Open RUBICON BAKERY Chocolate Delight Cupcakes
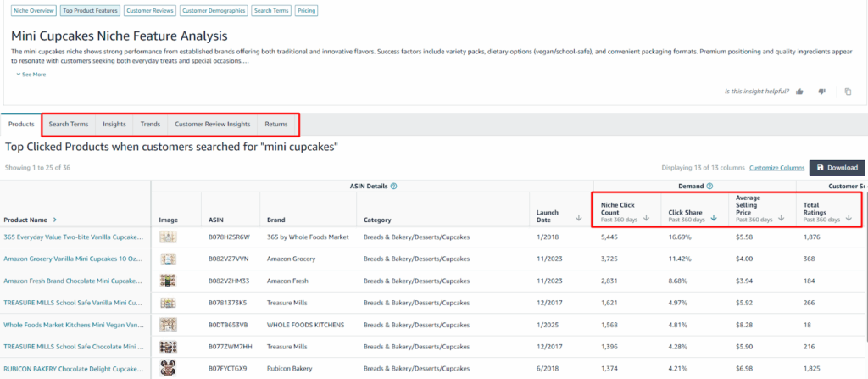868x379 pixels. tap(73, 369)
